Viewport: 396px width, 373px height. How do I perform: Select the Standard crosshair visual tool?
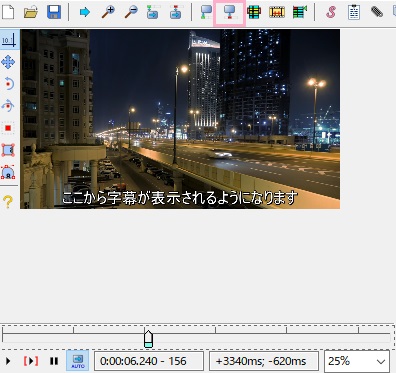pyautogui.click(x=9, y=40)
